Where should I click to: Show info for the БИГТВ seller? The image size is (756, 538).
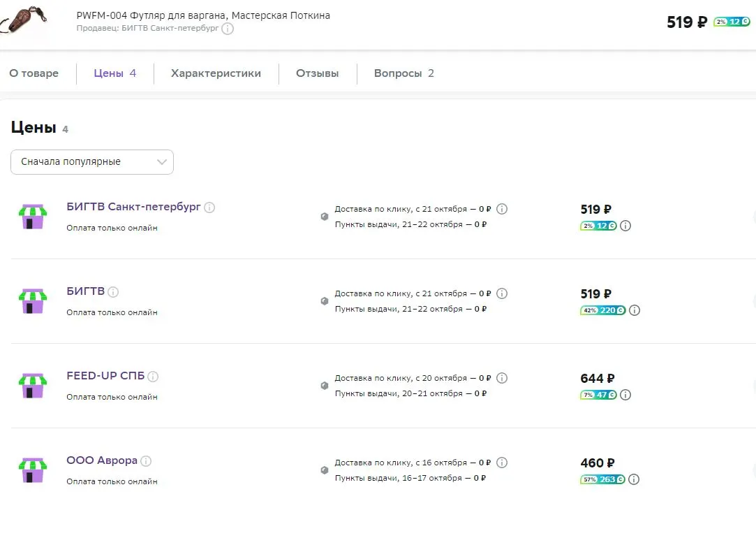(113, 292)
